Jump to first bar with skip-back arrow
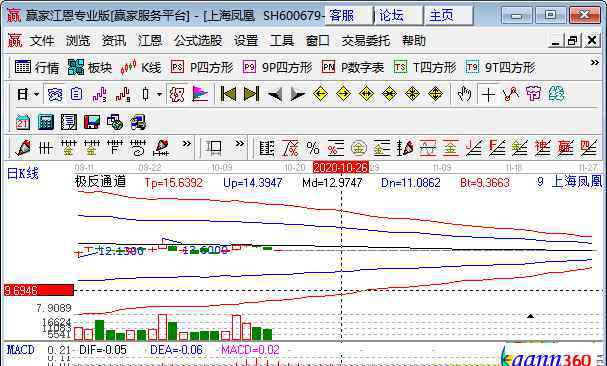Viewport: 607px width, 366px height. coord(228,94)
